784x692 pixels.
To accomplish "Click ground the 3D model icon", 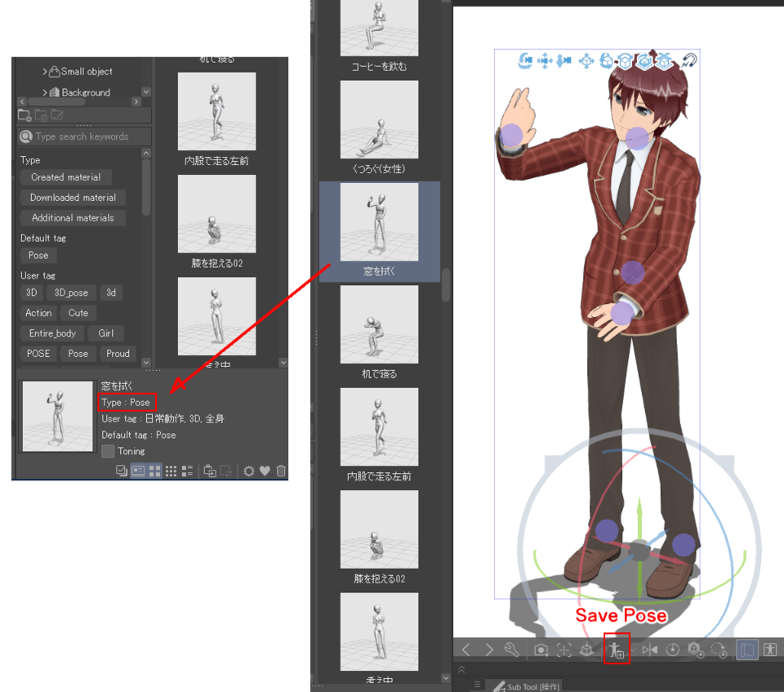I will tap(586, 650).
